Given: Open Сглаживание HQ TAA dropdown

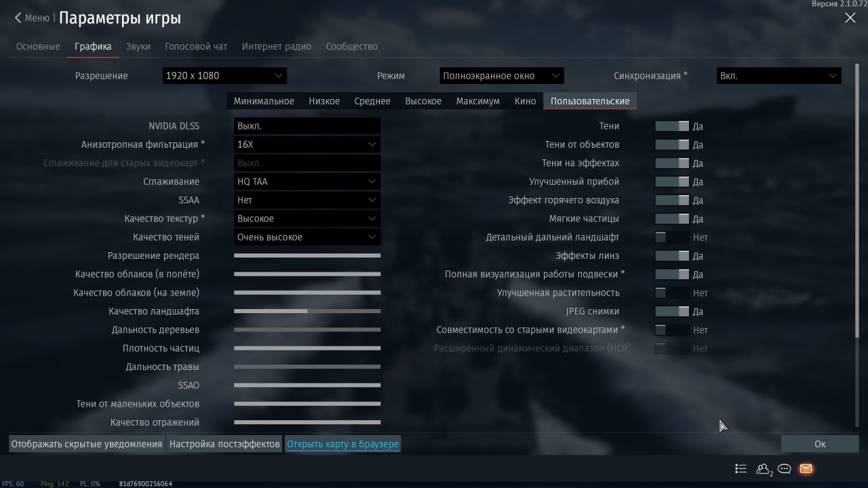Looking at the screenshot, I should point(307,182).
